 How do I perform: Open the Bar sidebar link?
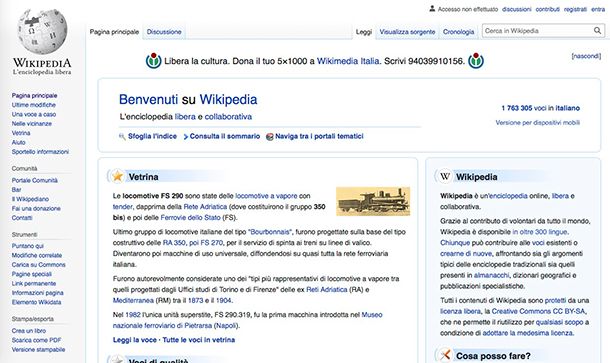16,189
